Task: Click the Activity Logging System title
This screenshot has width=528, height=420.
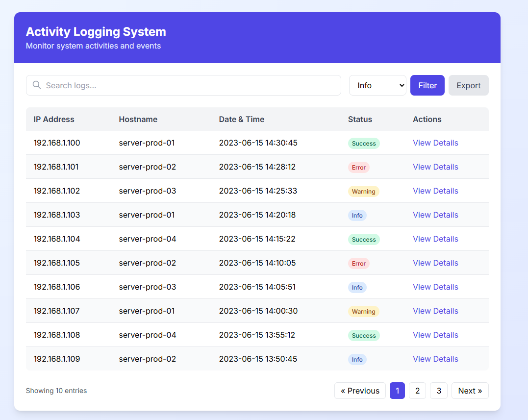Action: 96,32
